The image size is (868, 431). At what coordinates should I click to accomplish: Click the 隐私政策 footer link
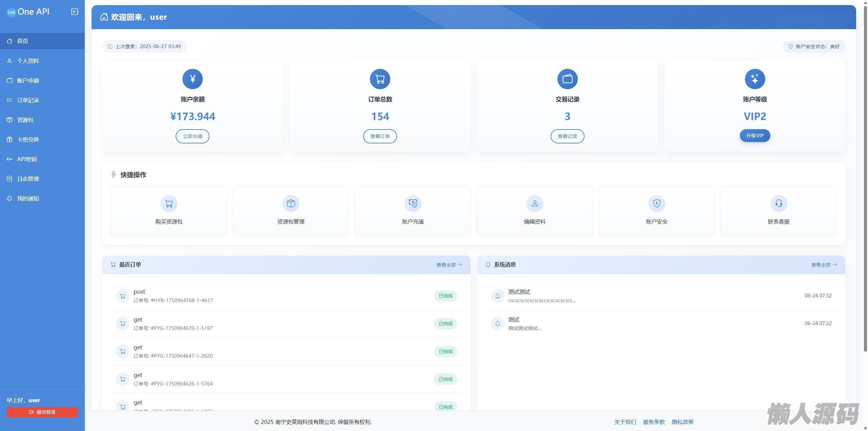coord(683,422)
